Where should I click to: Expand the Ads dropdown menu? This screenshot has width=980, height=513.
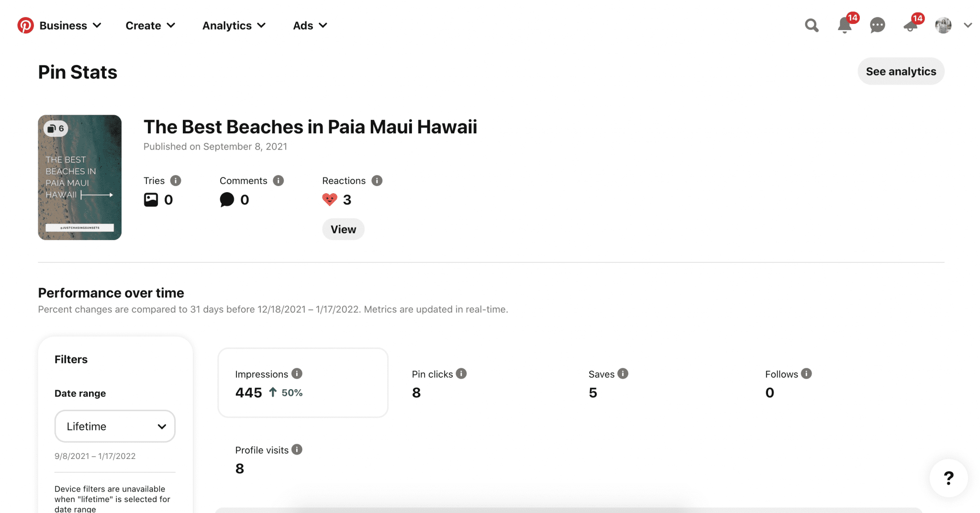(310, 25)
